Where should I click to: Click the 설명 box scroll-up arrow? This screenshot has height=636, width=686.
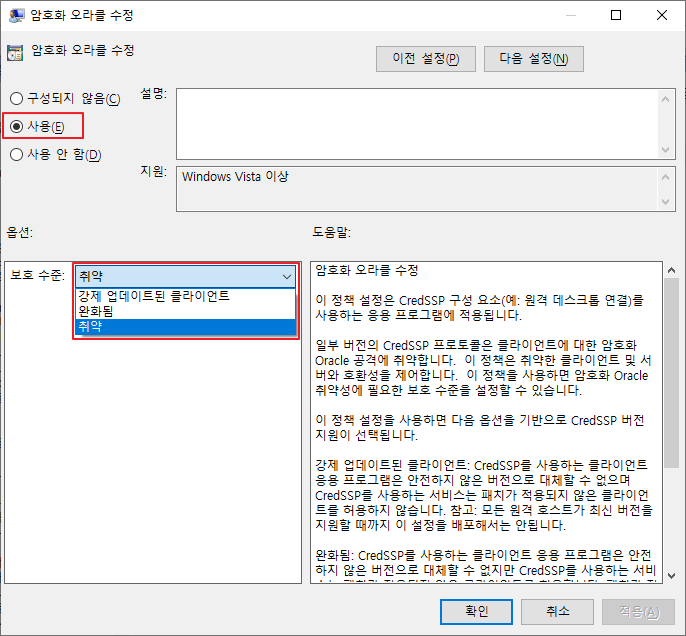(668, 97)
